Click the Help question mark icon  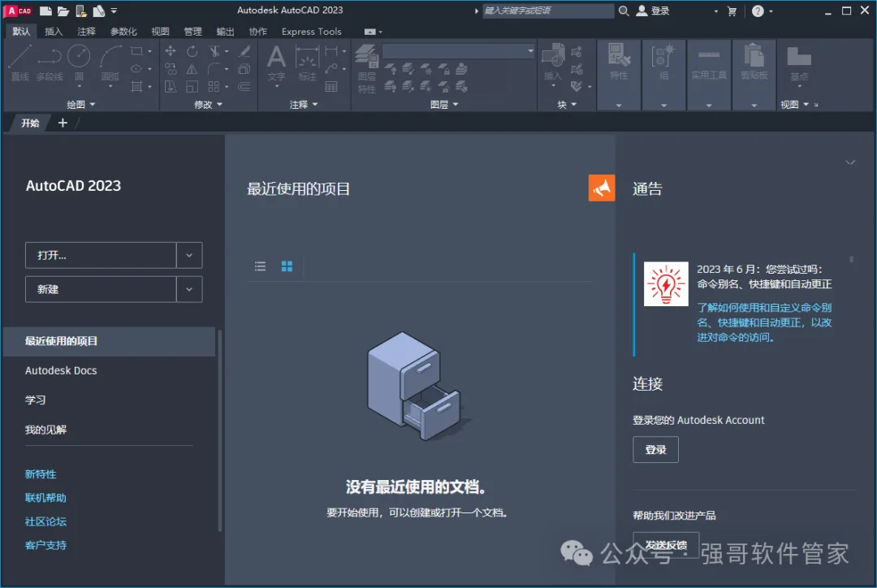(758, 11)
